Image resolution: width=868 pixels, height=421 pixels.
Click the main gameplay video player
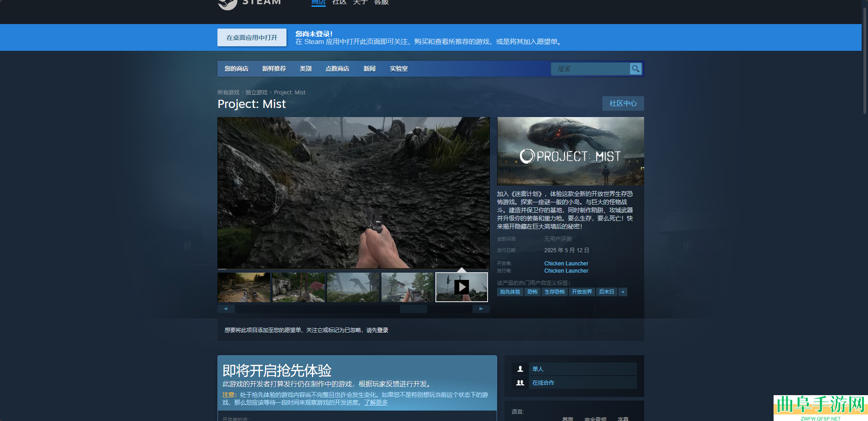click(353, 193)
